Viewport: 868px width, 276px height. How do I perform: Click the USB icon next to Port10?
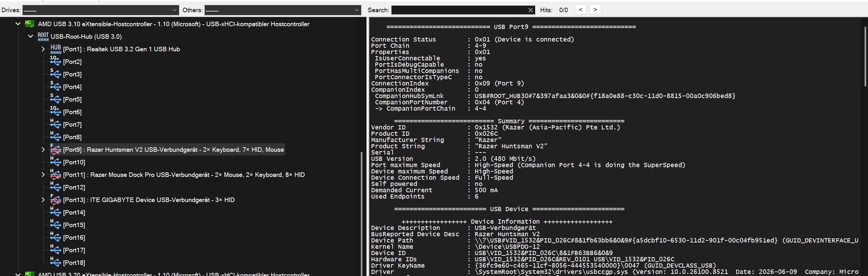[55, 162]
